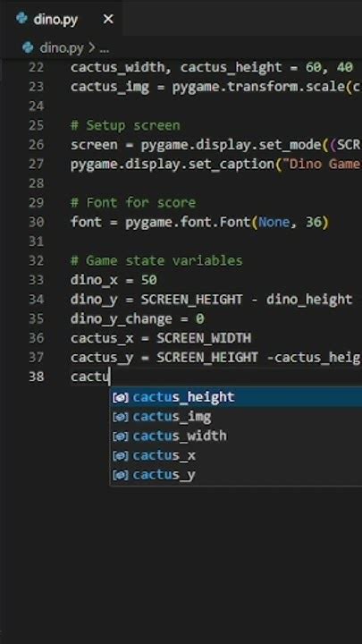
Task: Click variable icon beside cactus_x suggestion
Action: pos(121,456)
